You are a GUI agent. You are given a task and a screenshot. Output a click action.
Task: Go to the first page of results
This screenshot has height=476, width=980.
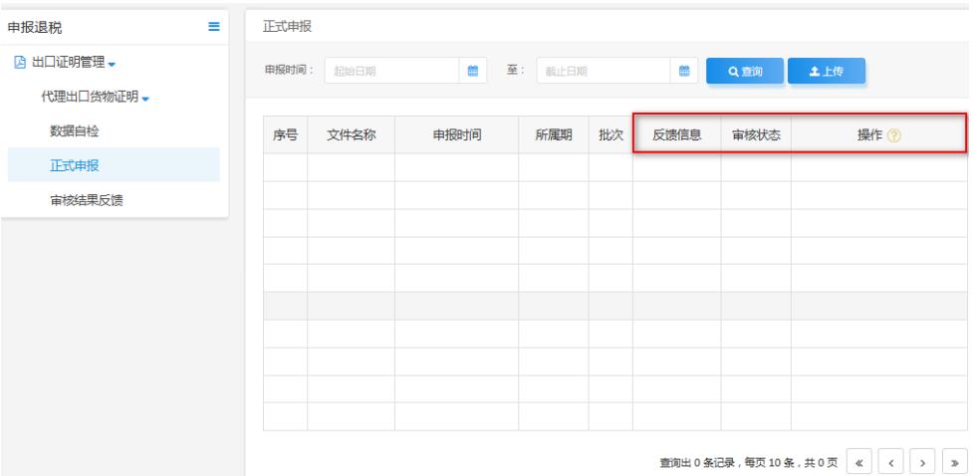click(859, 464)
